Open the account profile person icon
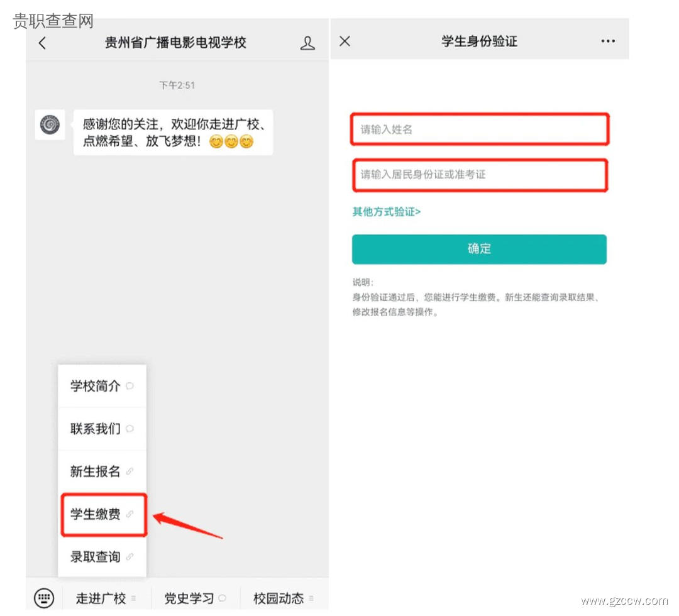Viewport: 679px width, 616px height. point(307,43)
